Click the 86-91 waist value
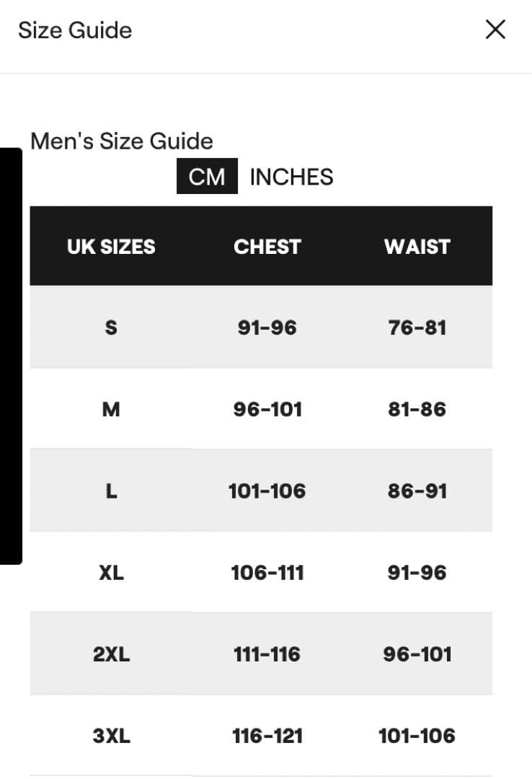This screenshot has height=779, width=532. coord(417,491)
